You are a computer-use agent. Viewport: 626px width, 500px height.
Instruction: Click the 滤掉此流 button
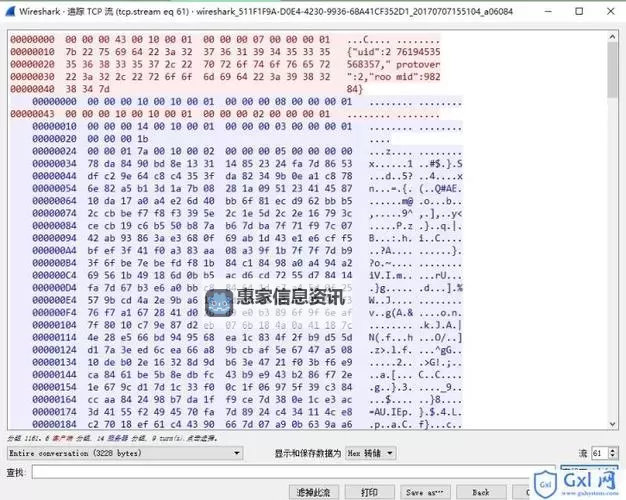(314, 492)
